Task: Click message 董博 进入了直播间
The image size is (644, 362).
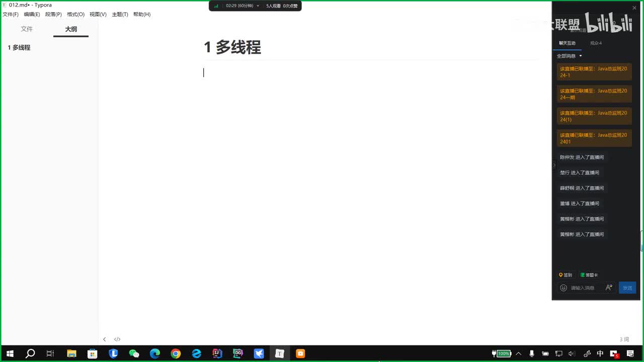Action: (x=580, y=204)
